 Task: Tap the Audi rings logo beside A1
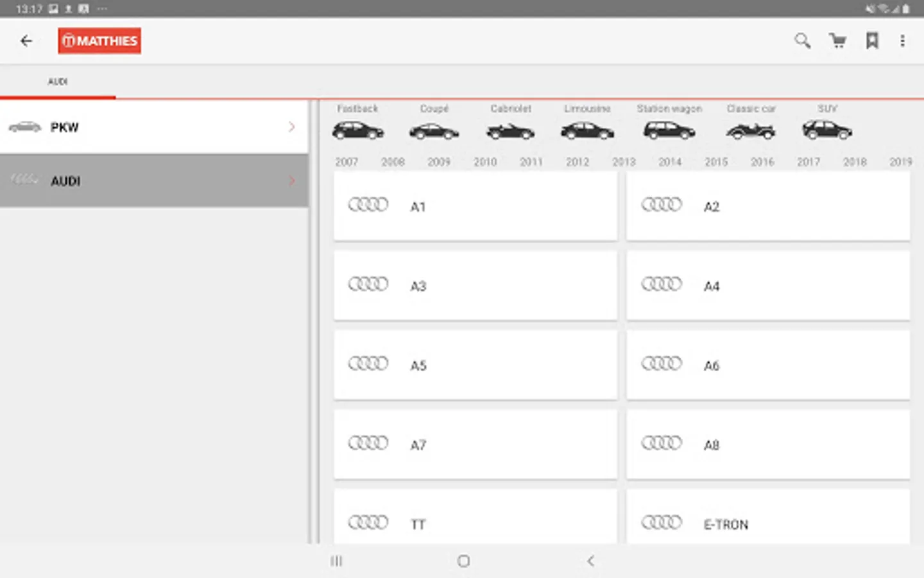coord(368,204)
